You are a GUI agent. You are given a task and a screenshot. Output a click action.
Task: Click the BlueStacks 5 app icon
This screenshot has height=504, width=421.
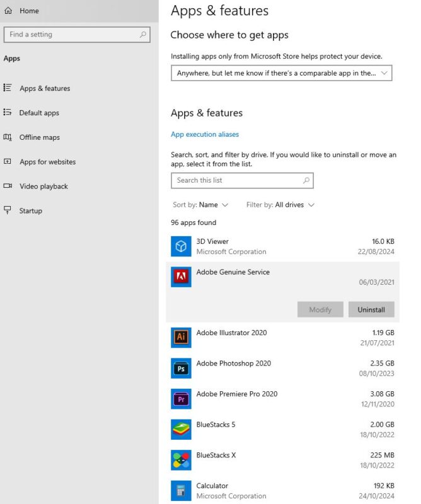click(181, 429)
